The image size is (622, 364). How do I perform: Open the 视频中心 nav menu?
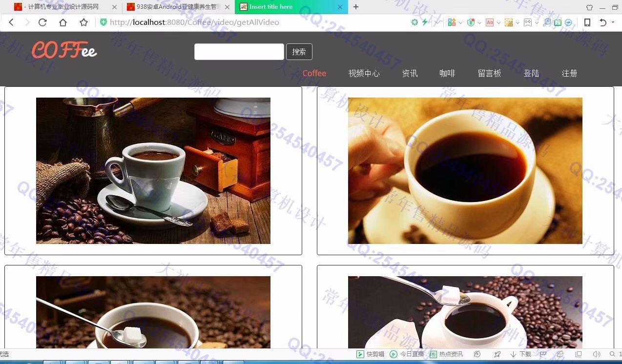(x=364, y=73)
